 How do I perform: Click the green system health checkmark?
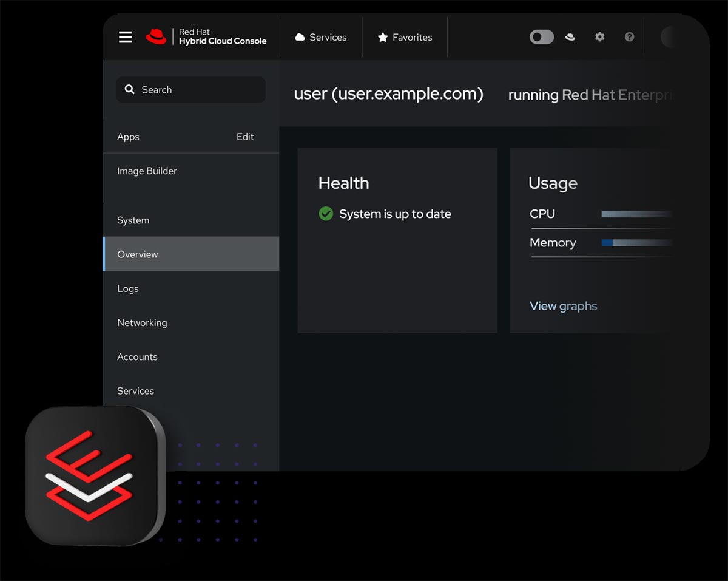click(326, 214)
